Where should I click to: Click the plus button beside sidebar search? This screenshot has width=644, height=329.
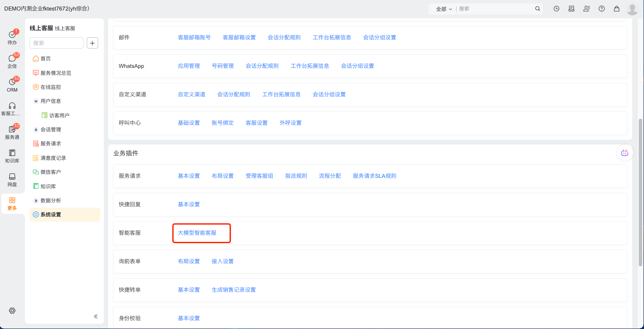click(92, 43)
